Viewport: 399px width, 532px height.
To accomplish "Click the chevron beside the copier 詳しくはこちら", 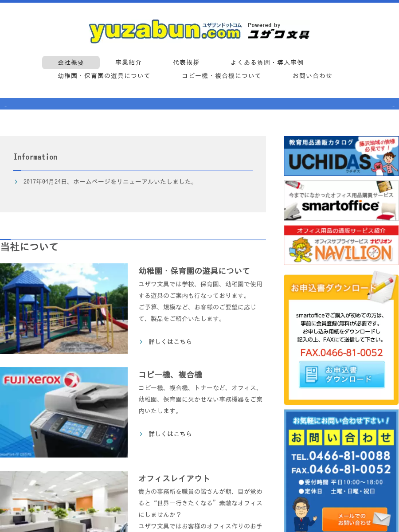I will (141, 434).
